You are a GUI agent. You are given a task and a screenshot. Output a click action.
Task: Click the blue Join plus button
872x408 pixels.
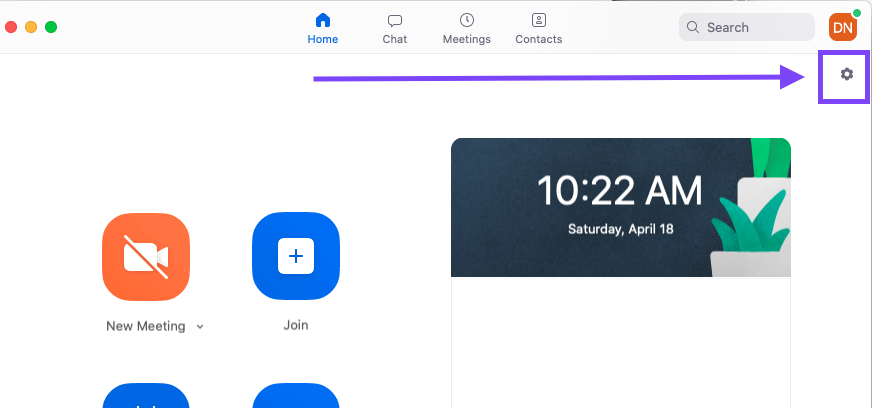[295, 256]
